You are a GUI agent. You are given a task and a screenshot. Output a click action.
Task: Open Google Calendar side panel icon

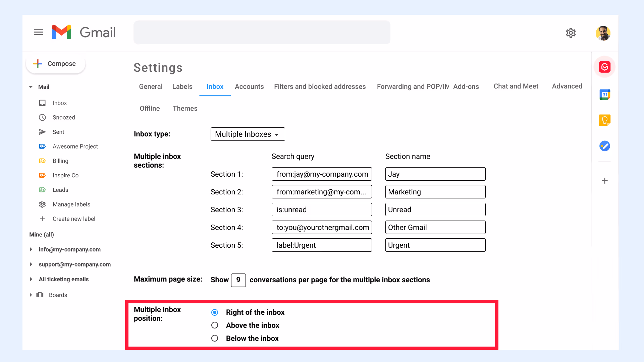point(604,95)
